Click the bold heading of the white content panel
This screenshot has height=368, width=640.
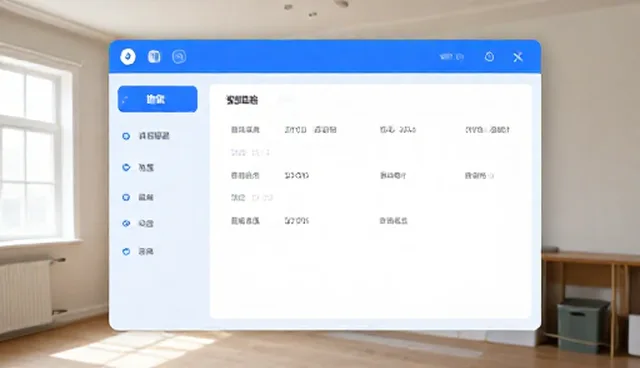242,100
